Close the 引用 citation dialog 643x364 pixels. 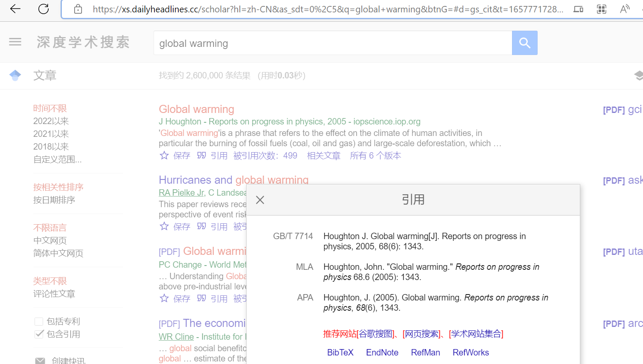point(260,200)
